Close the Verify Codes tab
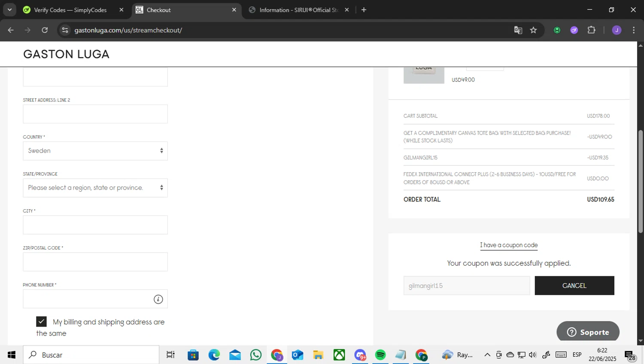Screen dimensions: 644x364 pyautogui.click(x=121, y=9)
